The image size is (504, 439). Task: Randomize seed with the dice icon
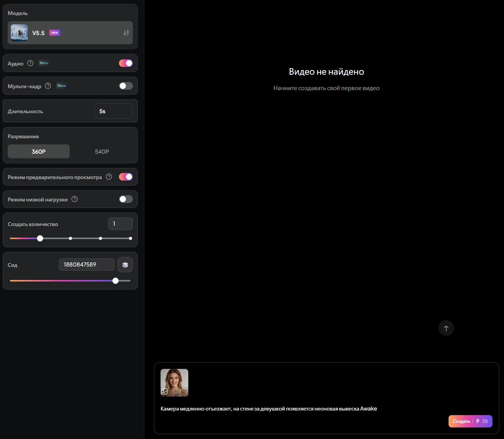click(x=125, y=265)
